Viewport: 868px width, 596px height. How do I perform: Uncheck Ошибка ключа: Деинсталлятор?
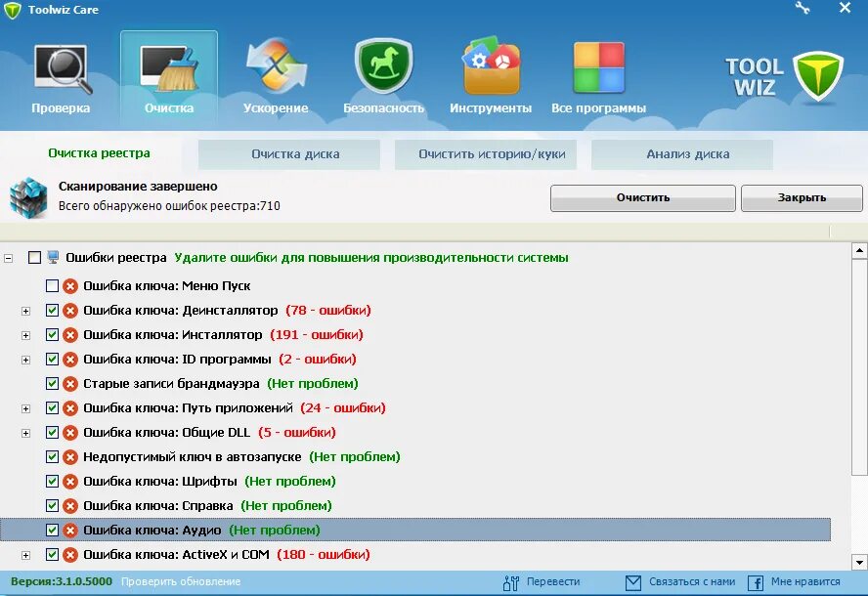point(52,310)
